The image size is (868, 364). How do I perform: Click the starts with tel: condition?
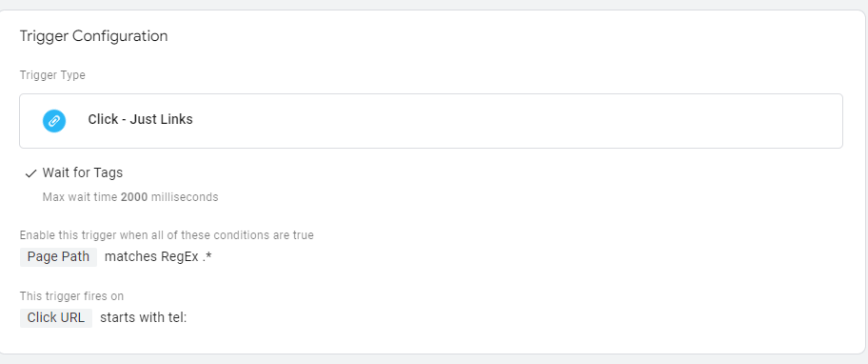[x=144, y=318]
